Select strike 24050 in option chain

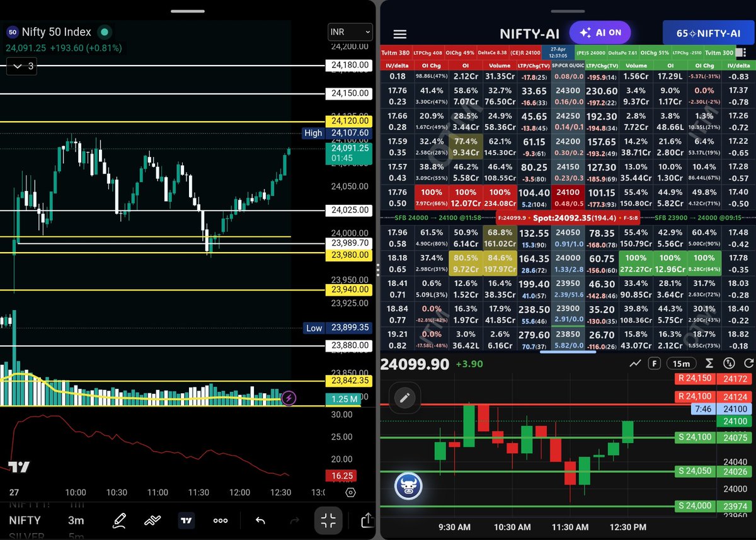(569, 233)
